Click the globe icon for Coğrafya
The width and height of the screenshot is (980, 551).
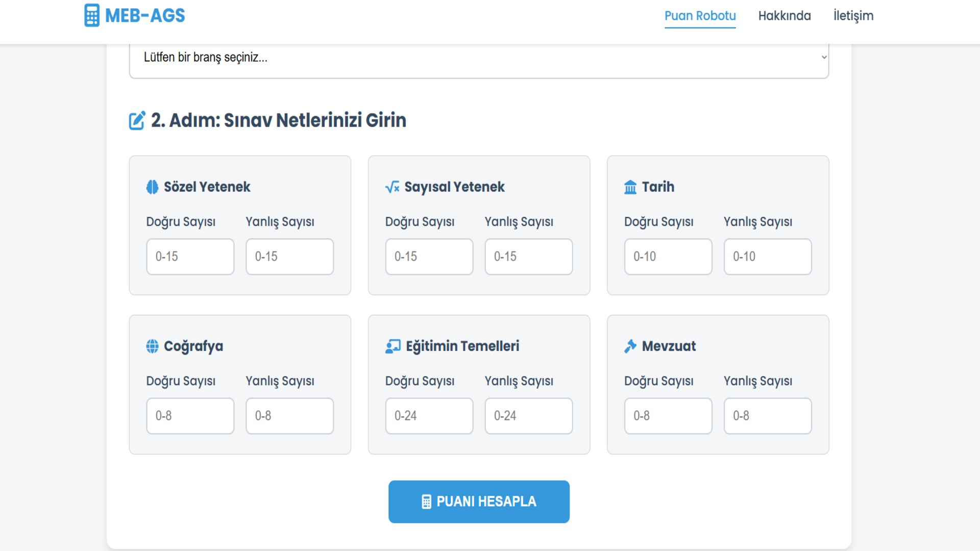tap(152, 346)
